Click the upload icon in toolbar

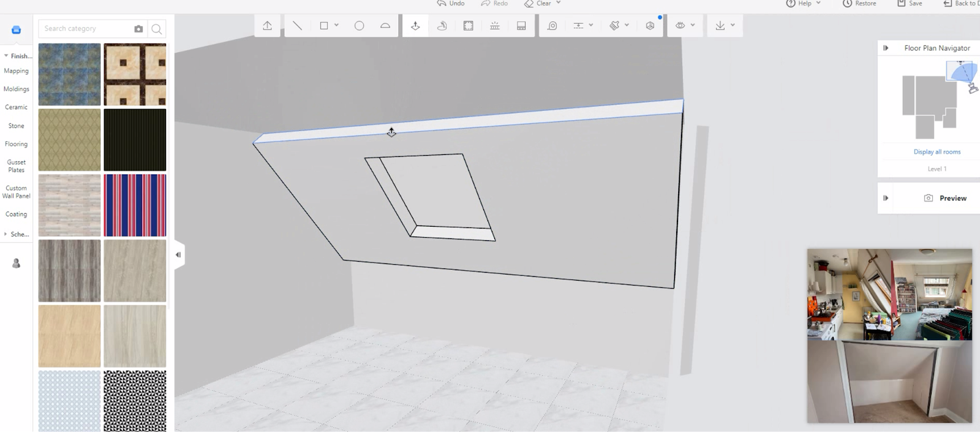coord(267,26)
